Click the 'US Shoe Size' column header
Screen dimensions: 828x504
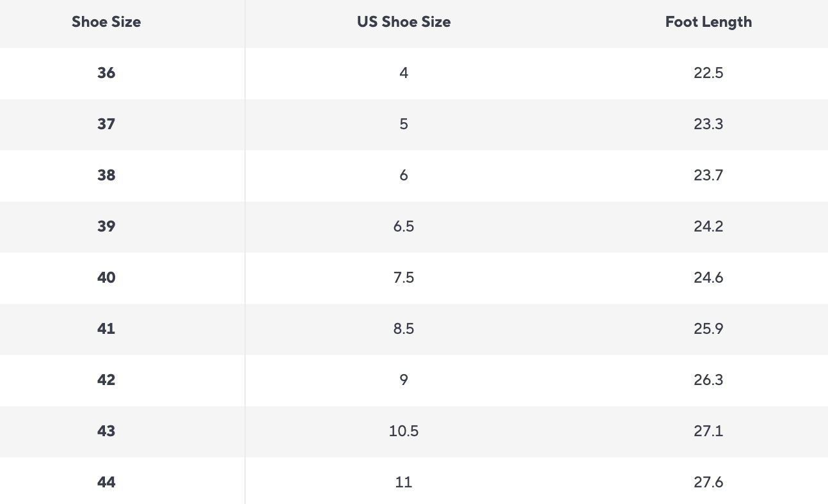[404, 22]
